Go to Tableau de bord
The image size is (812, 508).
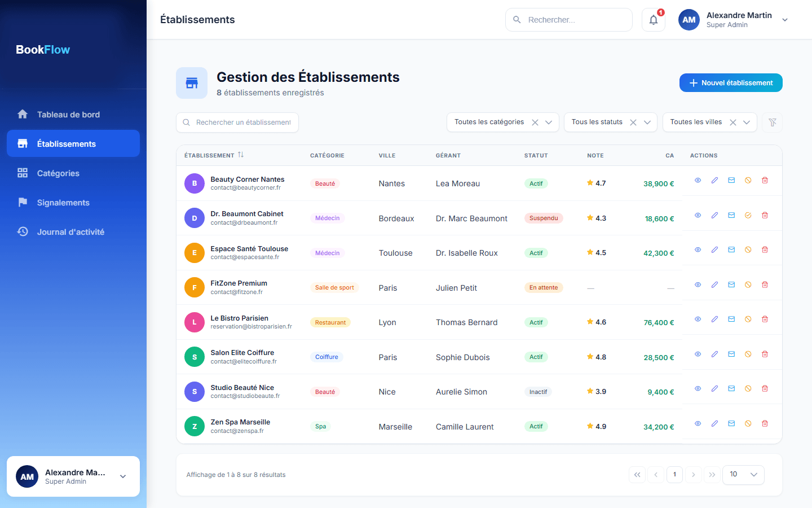point(73,115)
